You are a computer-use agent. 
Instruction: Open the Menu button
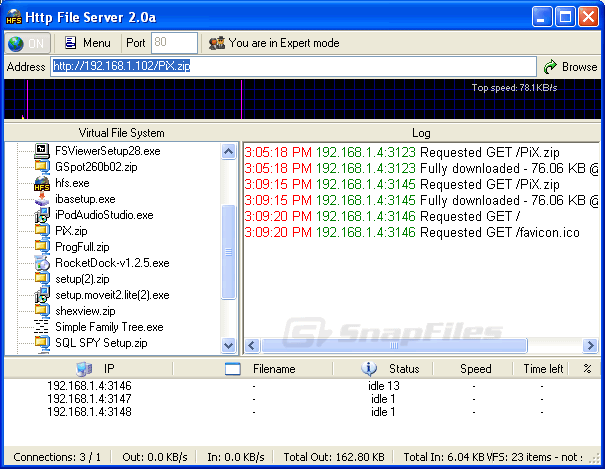click(87, 43)
